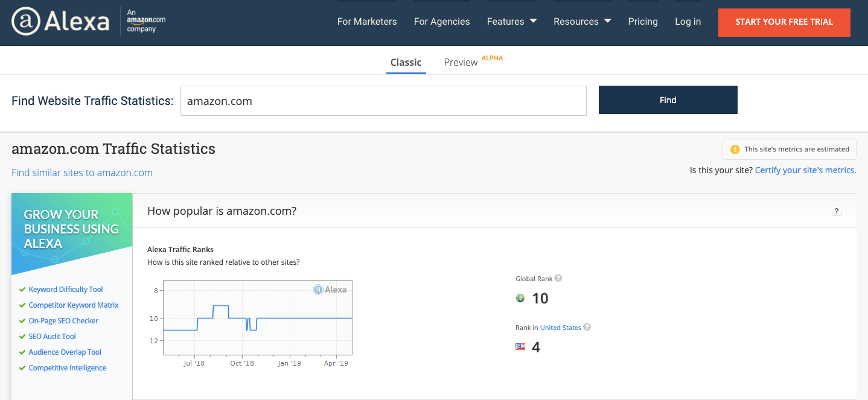Screen dimensions: 868x400
Task: Open the SEO Audit Tool link
Action: [53, 337]
